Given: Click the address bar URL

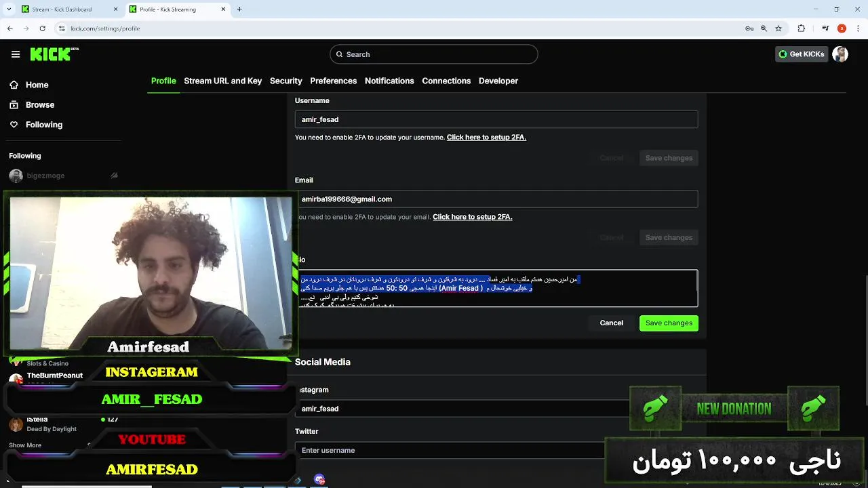Looking at the screenshot, I should pos(105,28).
